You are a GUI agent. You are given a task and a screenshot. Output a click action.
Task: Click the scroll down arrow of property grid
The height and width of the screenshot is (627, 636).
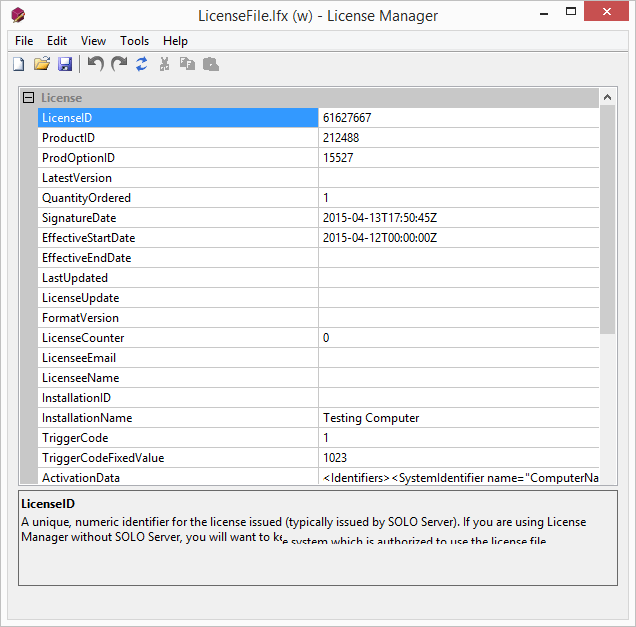607,478
